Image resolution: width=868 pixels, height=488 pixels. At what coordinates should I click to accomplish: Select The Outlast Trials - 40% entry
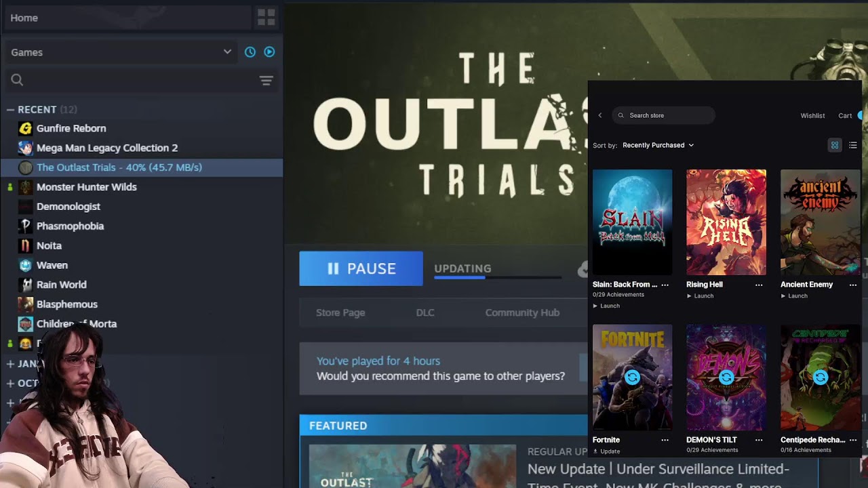141,167
